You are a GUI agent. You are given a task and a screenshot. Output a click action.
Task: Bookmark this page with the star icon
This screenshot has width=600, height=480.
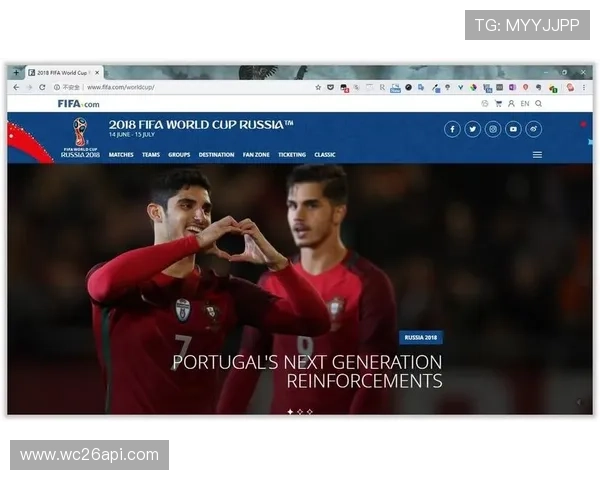point(318,87)
